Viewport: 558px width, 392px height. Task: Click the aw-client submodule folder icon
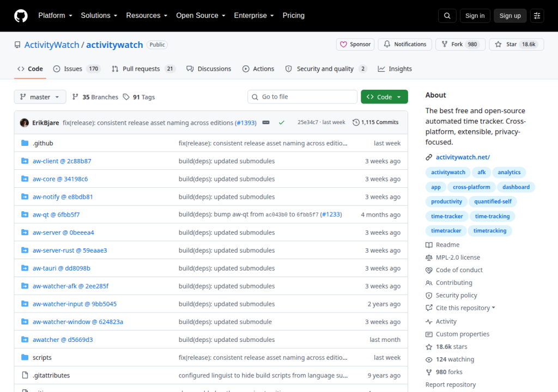click(25, 161)
